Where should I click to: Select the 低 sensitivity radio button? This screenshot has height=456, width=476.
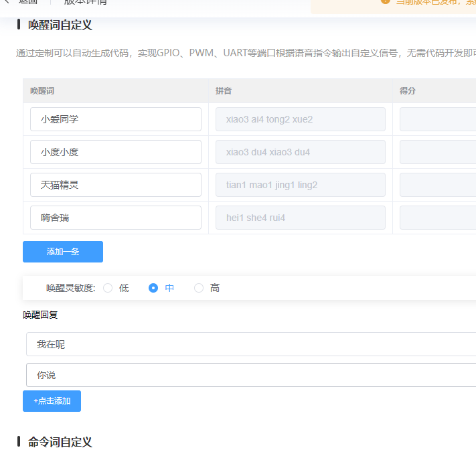pos(108,288)
